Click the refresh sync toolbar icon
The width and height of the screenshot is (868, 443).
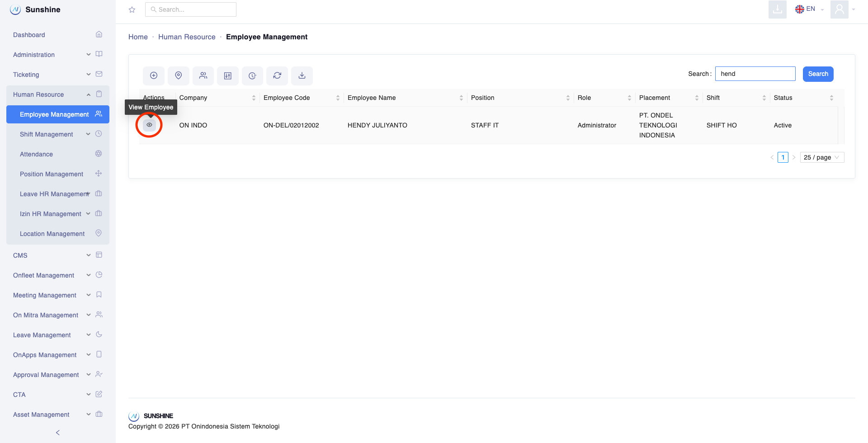[277, 75]
